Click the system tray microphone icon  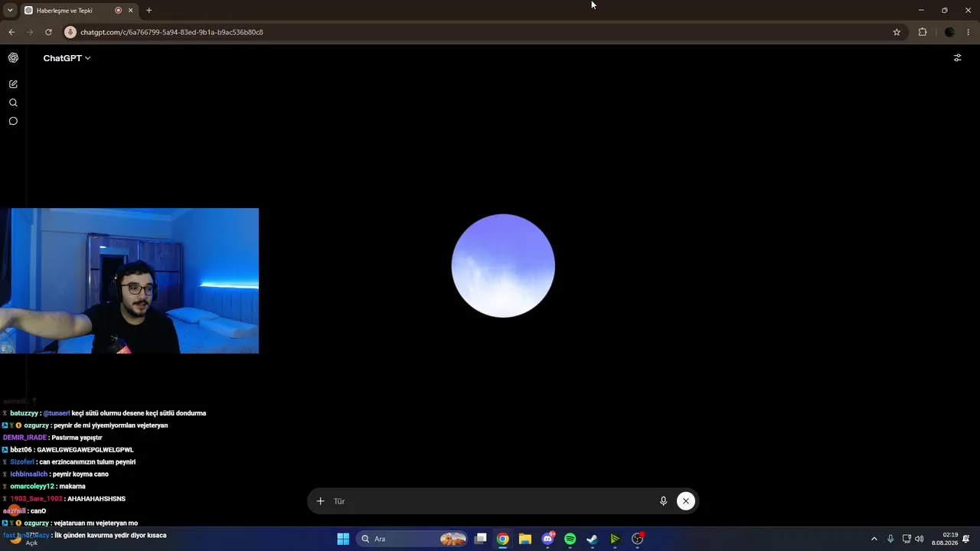[x=890, y=539]
